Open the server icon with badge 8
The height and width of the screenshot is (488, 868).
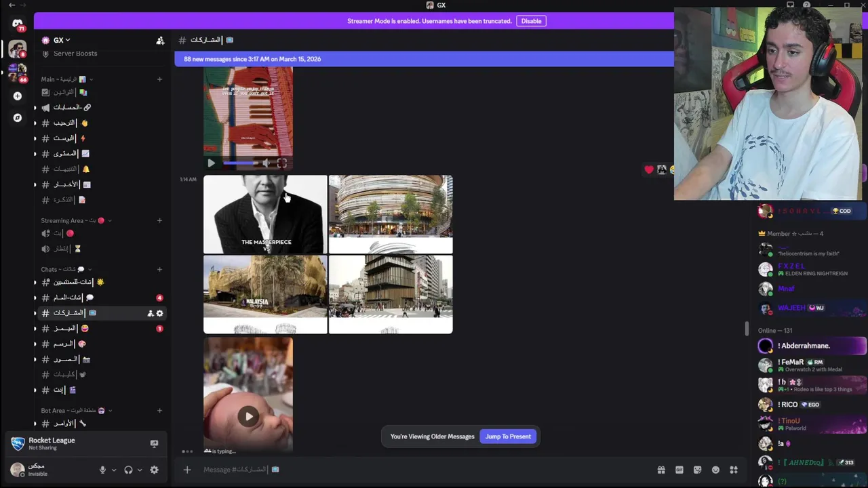(x=17, y=49)
